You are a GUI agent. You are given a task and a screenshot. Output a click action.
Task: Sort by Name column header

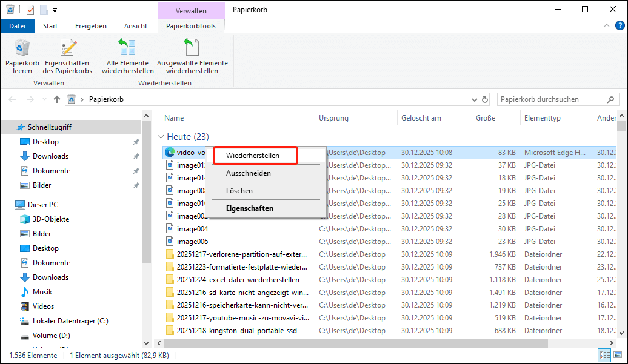[174, 118]
